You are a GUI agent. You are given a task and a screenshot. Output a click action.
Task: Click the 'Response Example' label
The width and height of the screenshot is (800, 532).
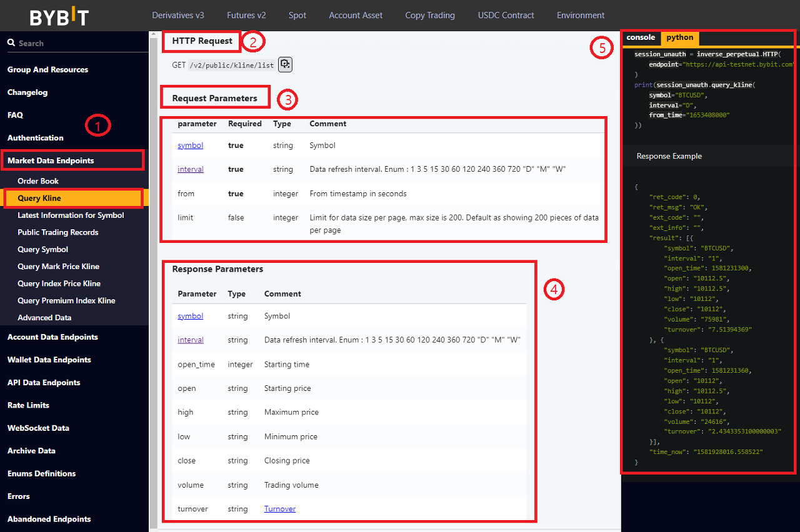(x=669, y=156)
